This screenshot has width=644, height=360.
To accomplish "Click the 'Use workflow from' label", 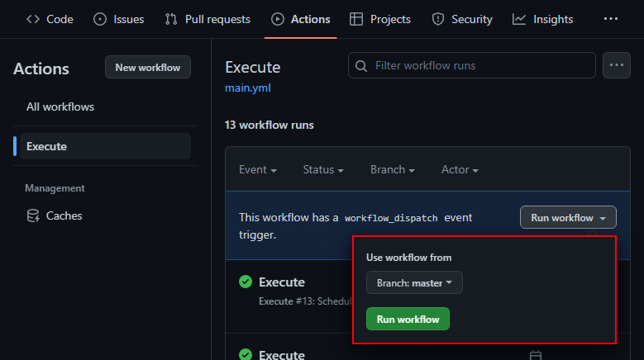I will [408, 258].
